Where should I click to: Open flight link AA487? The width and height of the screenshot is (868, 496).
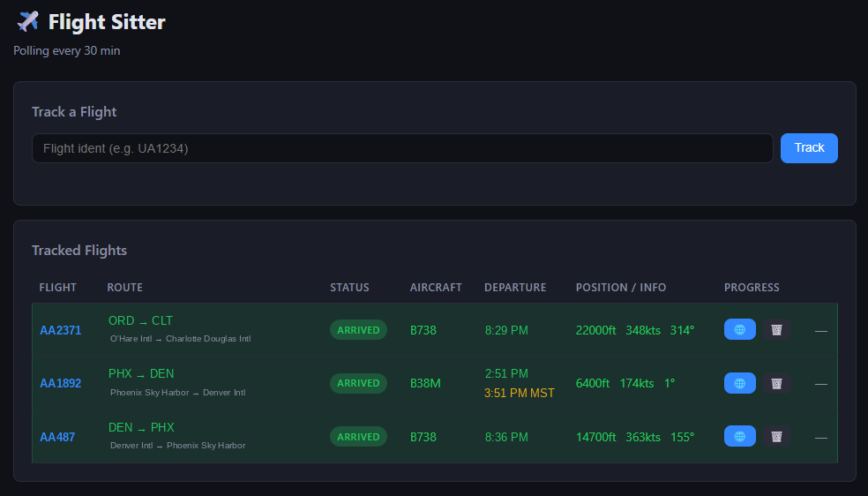click(x=57, y=438)
